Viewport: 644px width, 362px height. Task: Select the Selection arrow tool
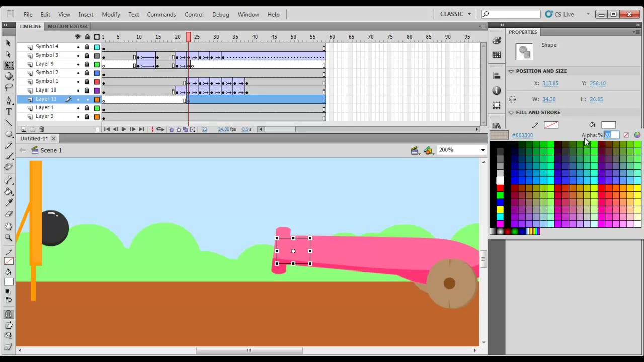click(9, 44)
